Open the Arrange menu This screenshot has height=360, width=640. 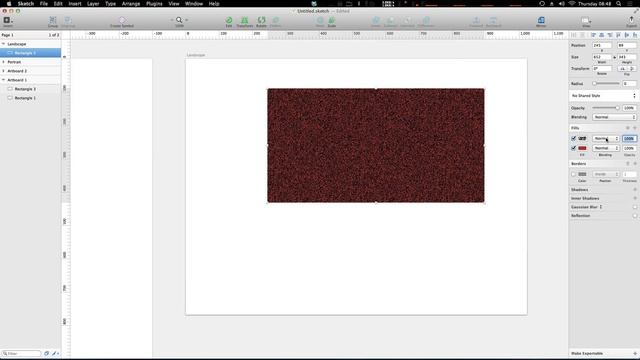(x=131, y=4)
